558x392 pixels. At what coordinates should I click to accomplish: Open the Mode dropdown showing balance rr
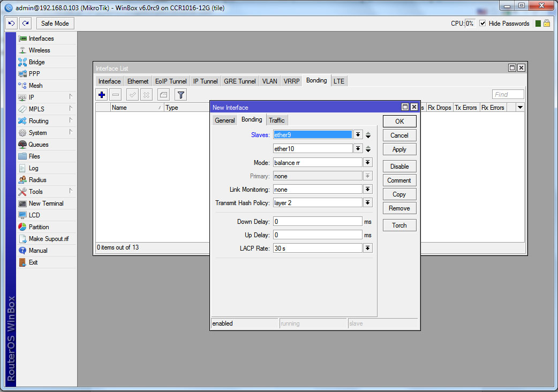(x=367, y=162)
